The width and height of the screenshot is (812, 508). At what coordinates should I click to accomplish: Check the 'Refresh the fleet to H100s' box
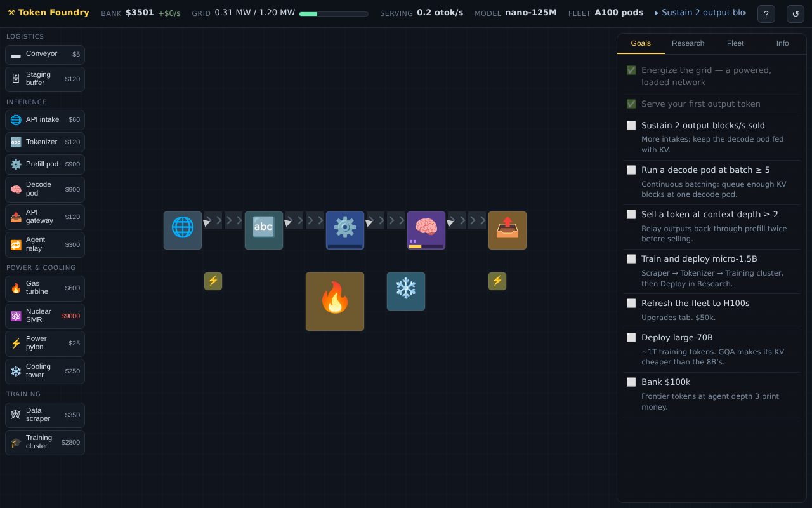[x=631, y=304]
